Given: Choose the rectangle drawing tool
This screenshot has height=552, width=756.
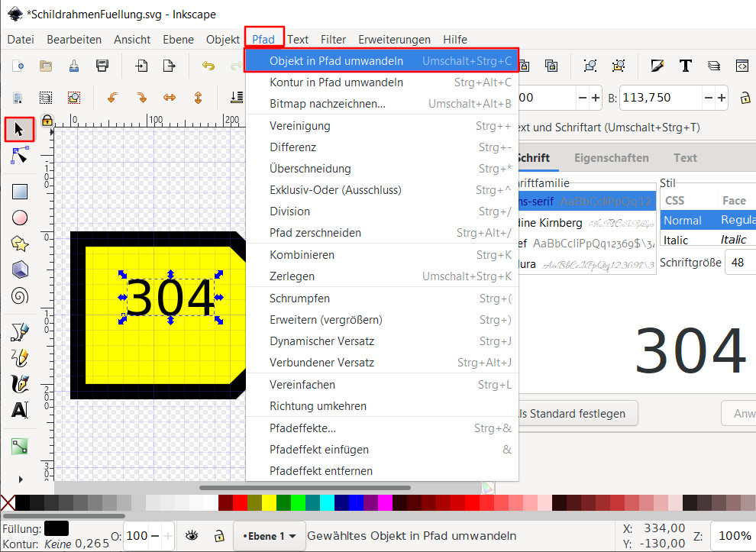Looking at the screenshot, I should (20, 192).
